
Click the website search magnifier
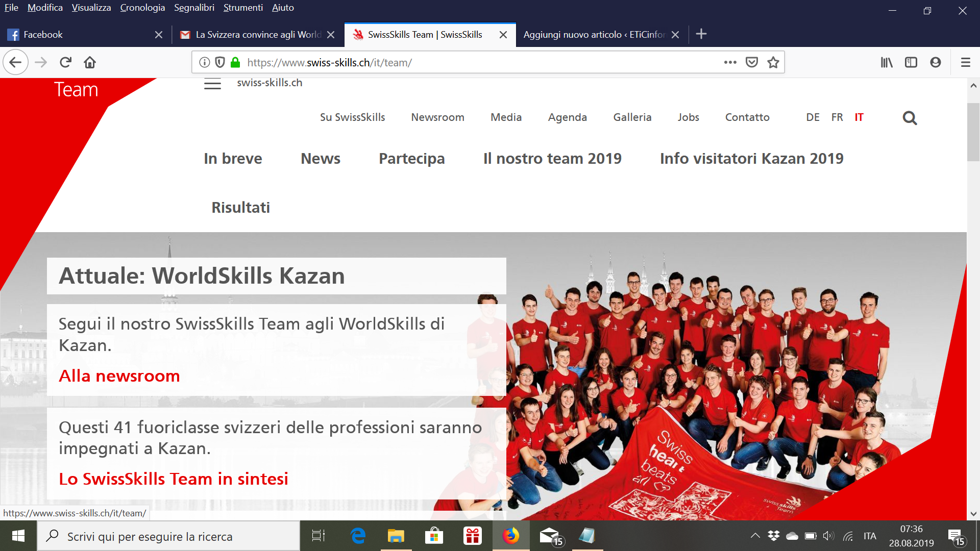click(910, 118)
